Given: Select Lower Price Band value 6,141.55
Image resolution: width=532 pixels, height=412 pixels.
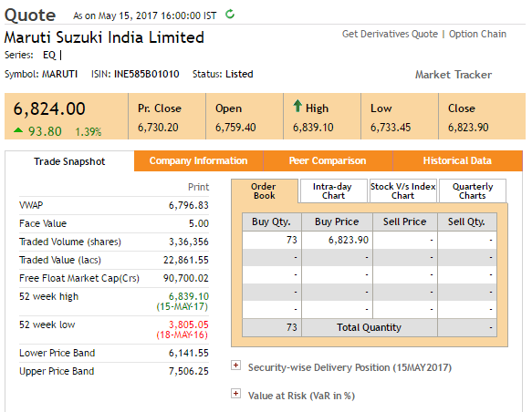Looking at the screenshot, I should point(189,353).
